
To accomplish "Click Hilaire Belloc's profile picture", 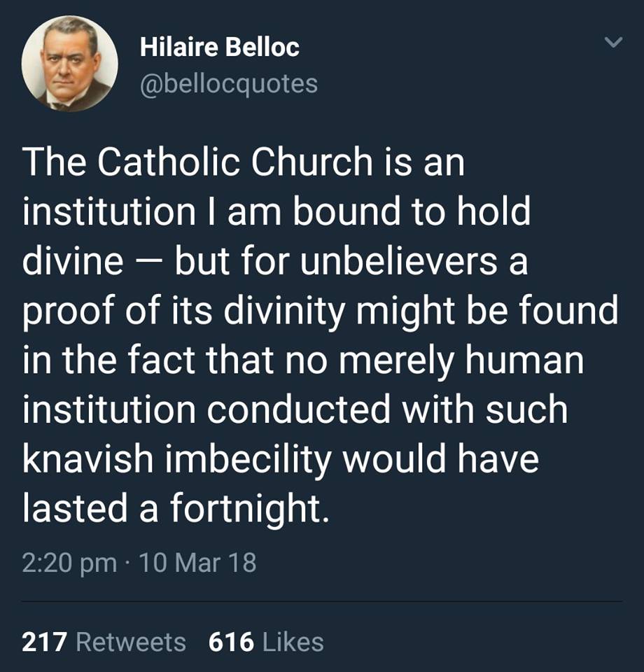I will (70, 63).
